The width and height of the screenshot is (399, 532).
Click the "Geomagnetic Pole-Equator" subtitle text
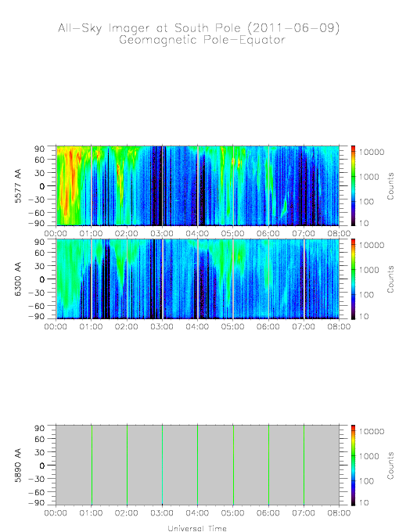coord(202,41)
